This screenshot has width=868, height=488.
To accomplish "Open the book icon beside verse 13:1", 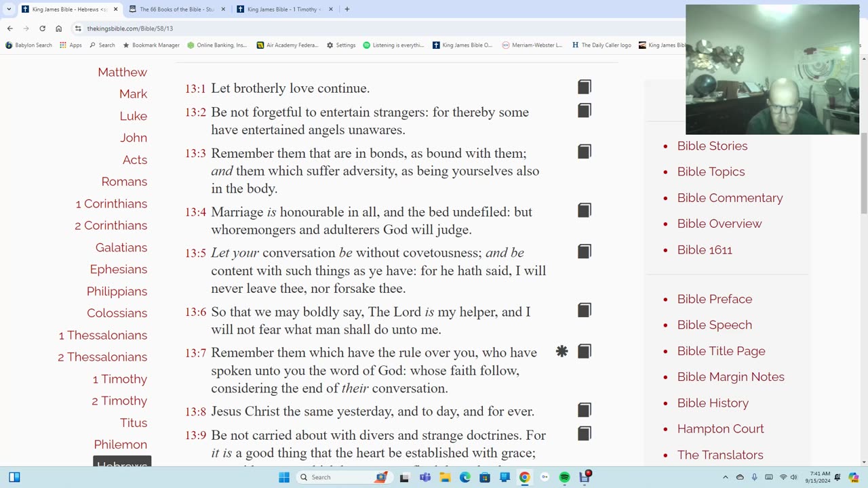I will tap(585, 87).
